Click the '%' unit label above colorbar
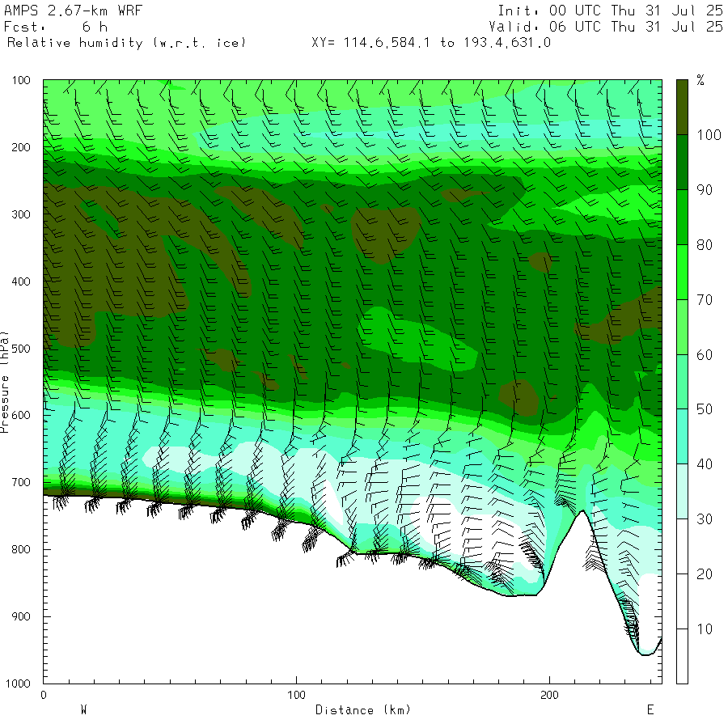The width and height of the screenshot is (728, 728). tap(700, 80)
